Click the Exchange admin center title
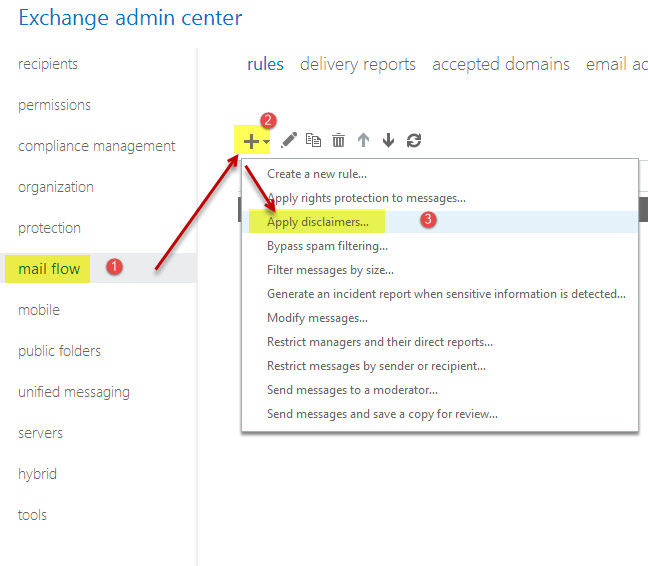 coord(130,18)
